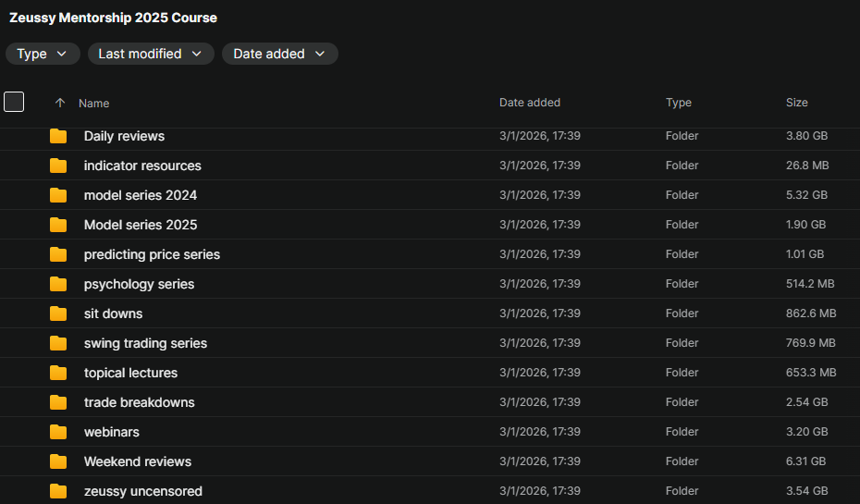Open the Date added filter dropdown
Image resolution: width=860 pixels, height=504 pixels.
click(x=279, y=54)
